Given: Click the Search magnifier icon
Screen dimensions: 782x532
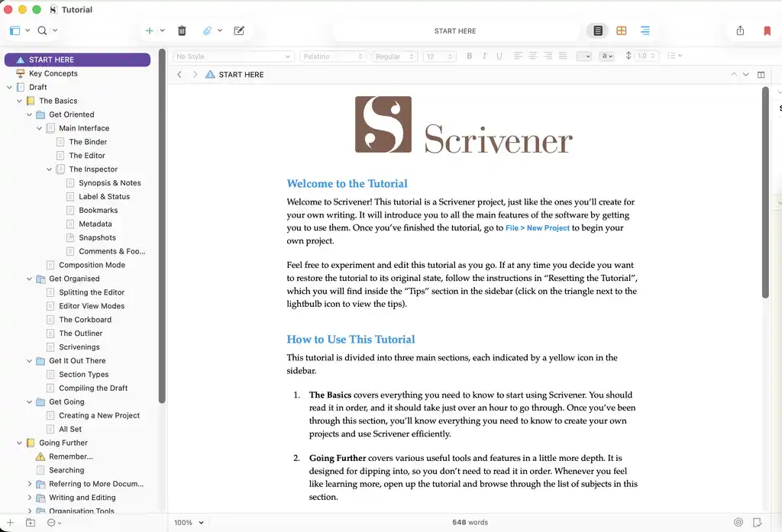Looking at the screenshot, I should click(43, 31).
